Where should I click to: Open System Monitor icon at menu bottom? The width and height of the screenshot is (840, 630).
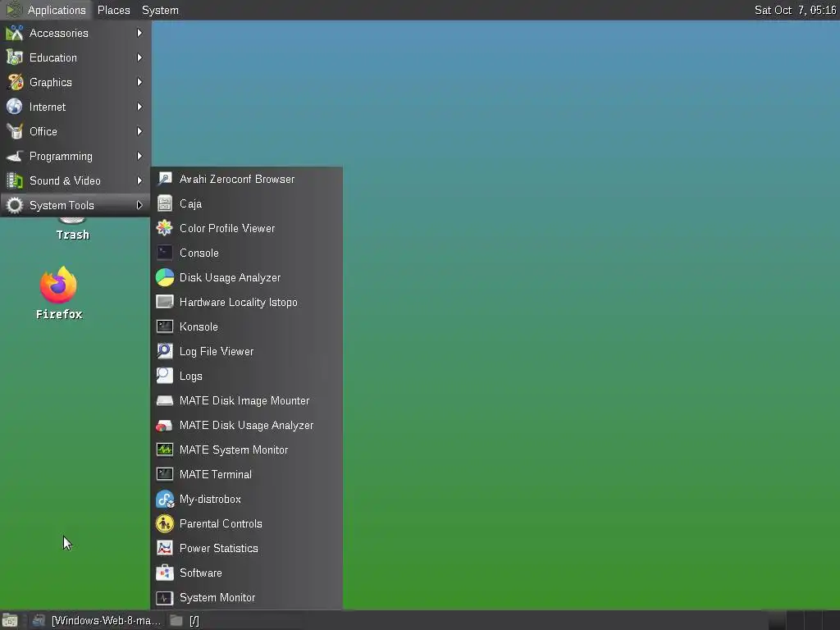pos(164,598)
